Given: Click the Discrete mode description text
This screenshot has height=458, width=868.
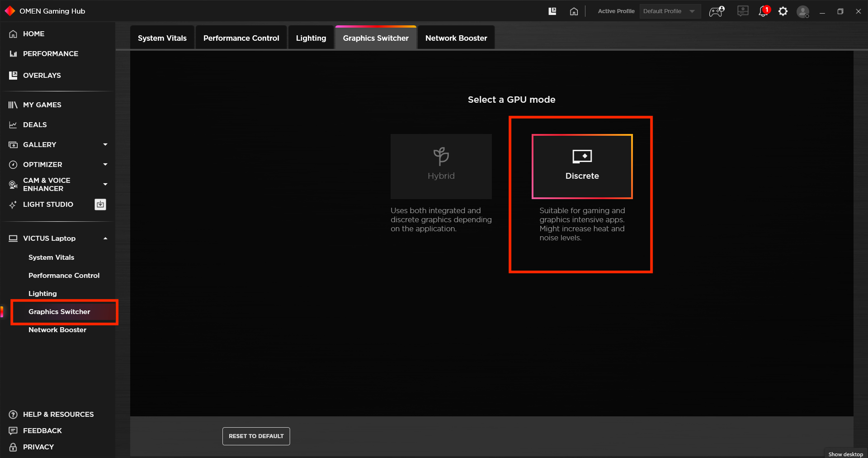Looking at the screenshot, I should 582,224.
